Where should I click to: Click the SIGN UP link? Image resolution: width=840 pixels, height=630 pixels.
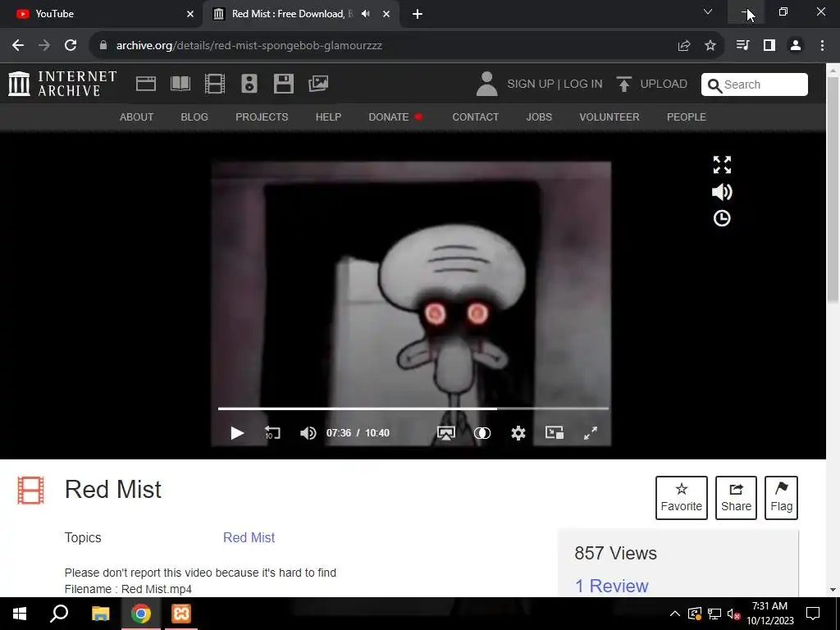(x=531, y=84)
